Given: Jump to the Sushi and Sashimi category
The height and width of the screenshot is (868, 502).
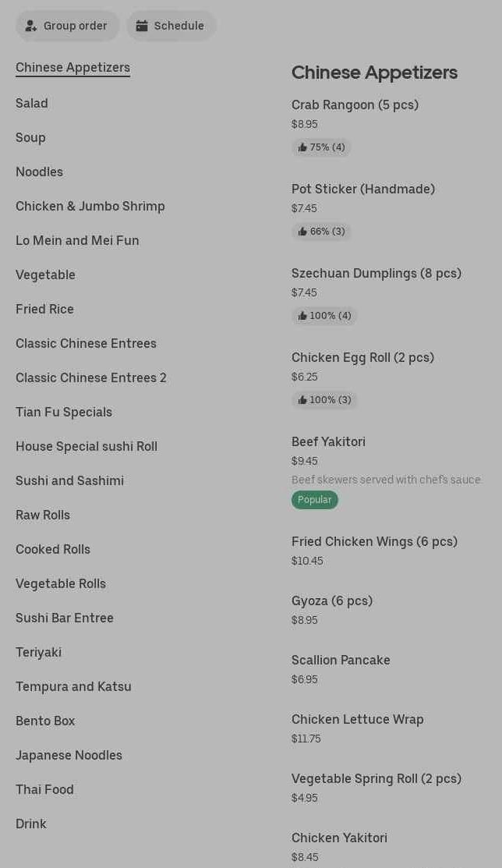Looking at the screenshot, I should pyautogui.click(x=69, y=480).
